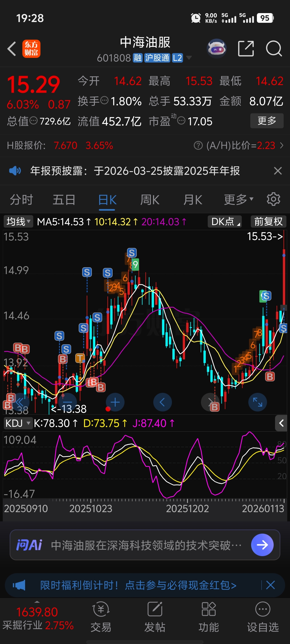The height and width of the screenshot is (644, 290).
Task: Open the 年报预披露 announcement text
Action: click(135, 171)
